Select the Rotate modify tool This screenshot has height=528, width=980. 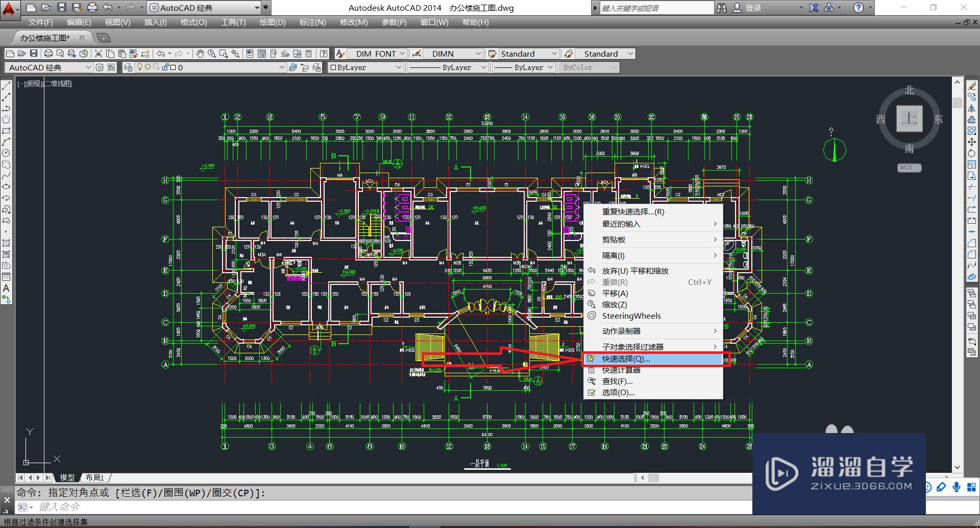pos(972,153)
